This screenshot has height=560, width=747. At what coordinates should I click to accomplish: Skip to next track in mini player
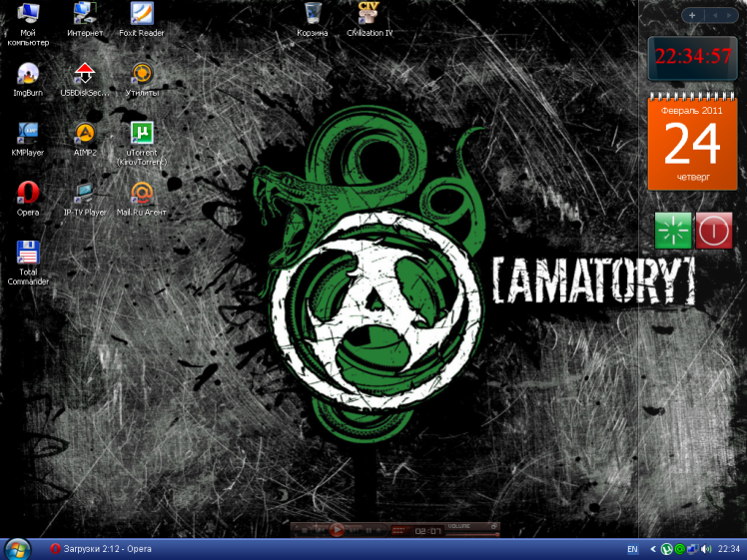click(x=354, y=530)
